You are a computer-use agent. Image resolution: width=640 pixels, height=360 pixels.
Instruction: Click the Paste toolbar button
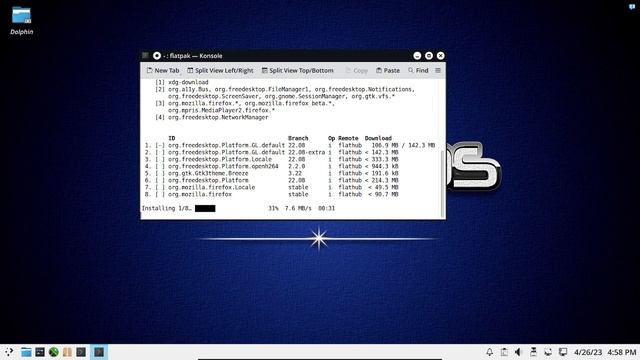point(388,71)
